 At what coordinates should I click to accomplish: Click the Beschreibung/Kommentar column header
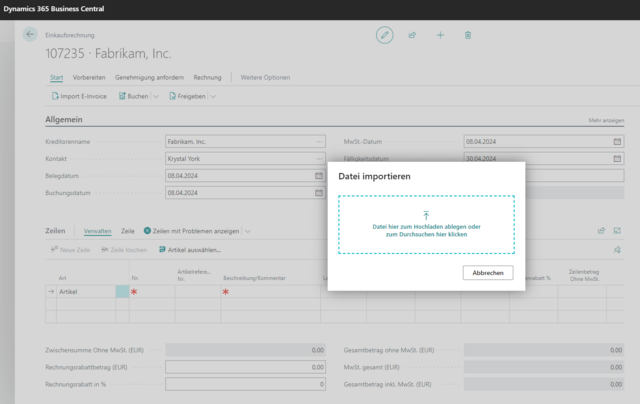coord(254,278)
